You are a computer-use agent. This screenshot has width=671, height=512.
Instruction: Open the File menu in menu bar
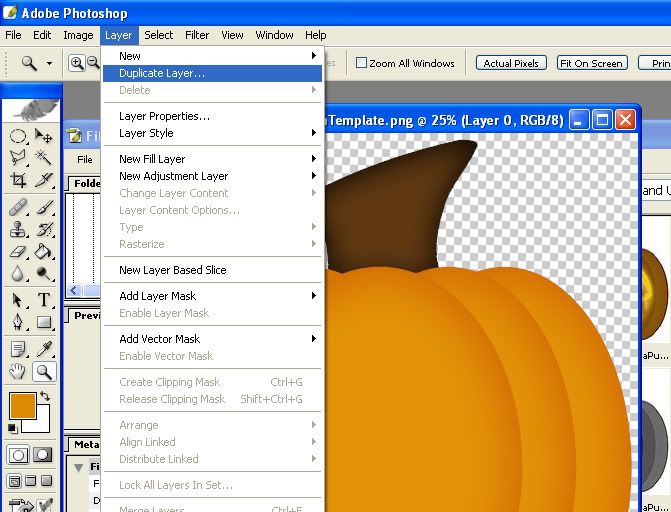[x=13, y=35]
